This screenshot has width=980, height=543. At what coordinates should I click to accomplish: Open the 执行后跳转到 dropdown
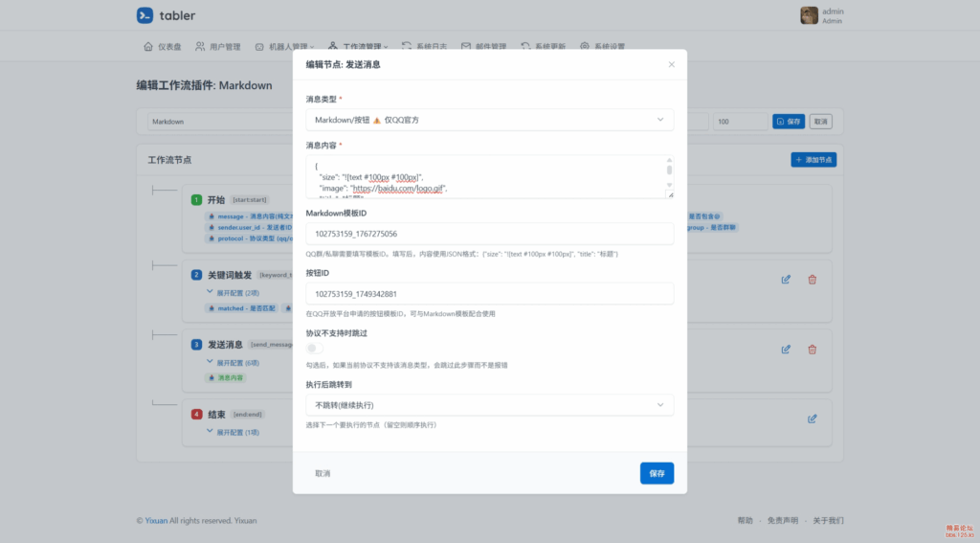click(489, 405)
